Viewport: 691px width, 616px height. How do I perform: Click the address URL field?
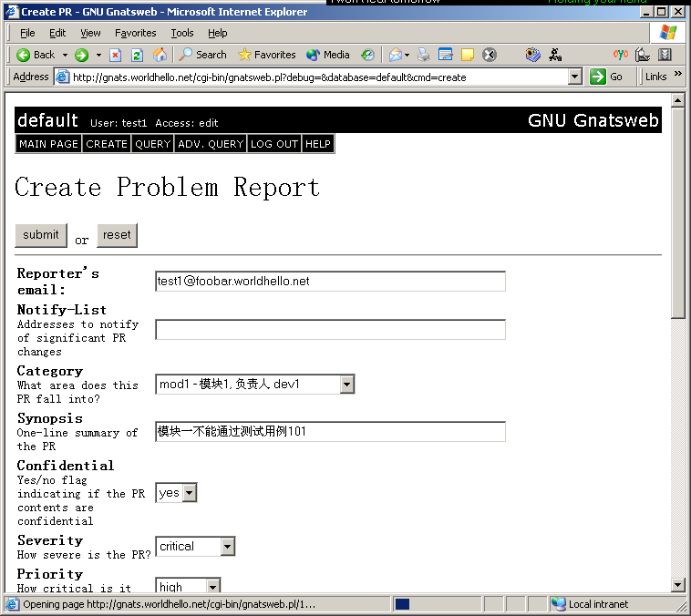[x=319, y=77]
